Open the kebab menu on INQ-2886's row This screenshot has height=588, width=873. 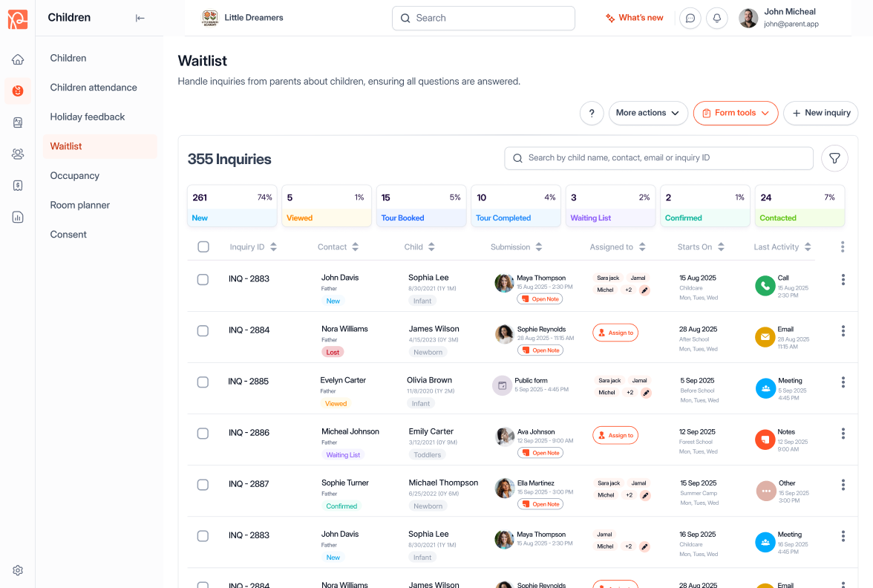point(843,434)
